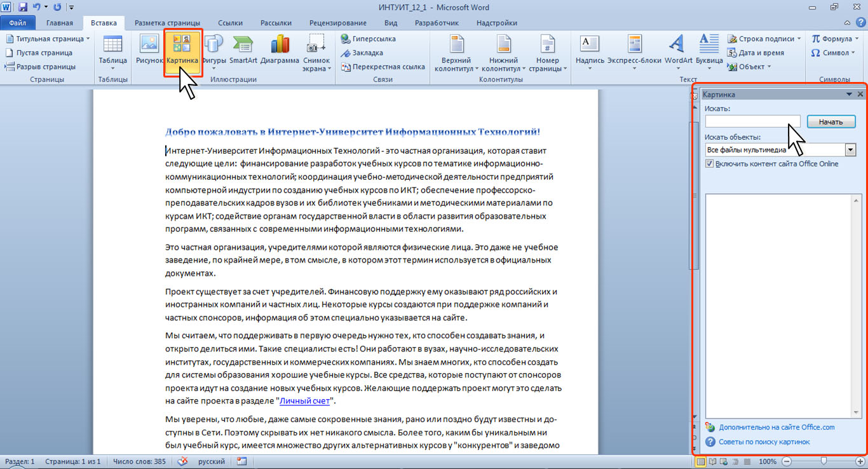Open the Нижний колонтитул footer menu
Screen dimensions: 868x469
(x=503, y=52)
